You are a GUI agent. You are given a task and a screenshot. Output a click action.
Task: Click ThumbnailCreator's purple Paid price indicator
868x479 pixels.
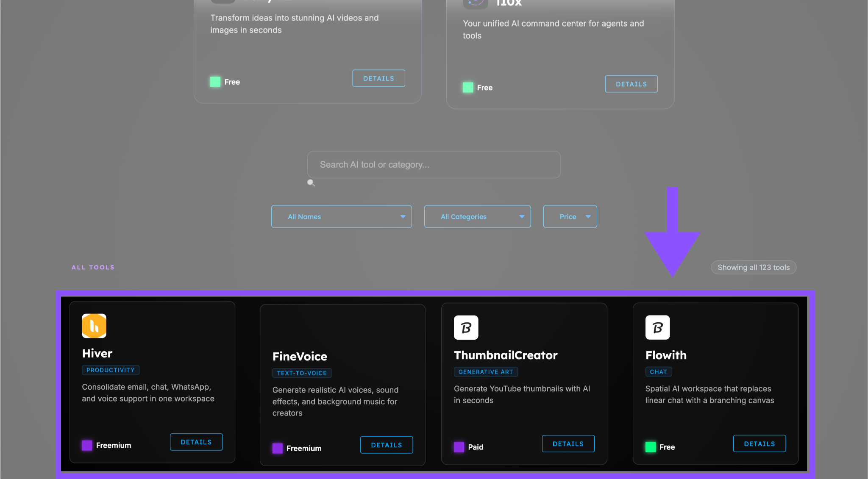(x=459, y=447)
